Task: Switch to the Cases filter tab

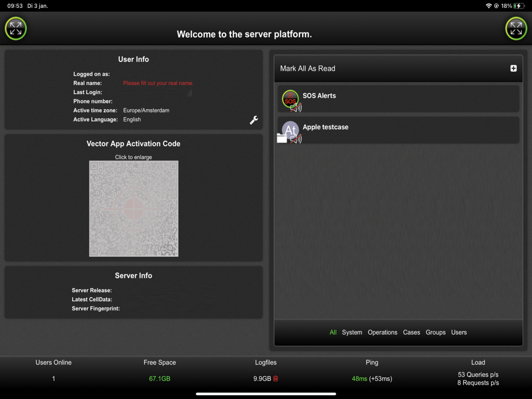Action: 411,332
